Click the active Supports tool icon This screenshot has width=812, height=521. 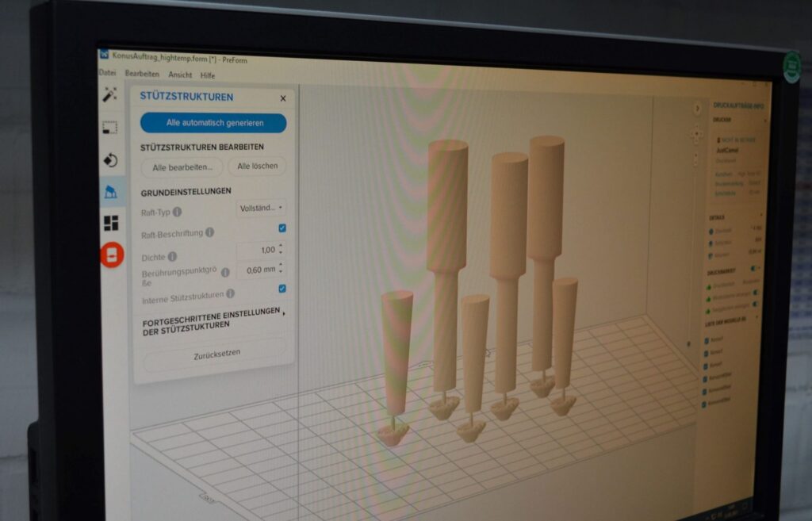(x=111, y=191)
